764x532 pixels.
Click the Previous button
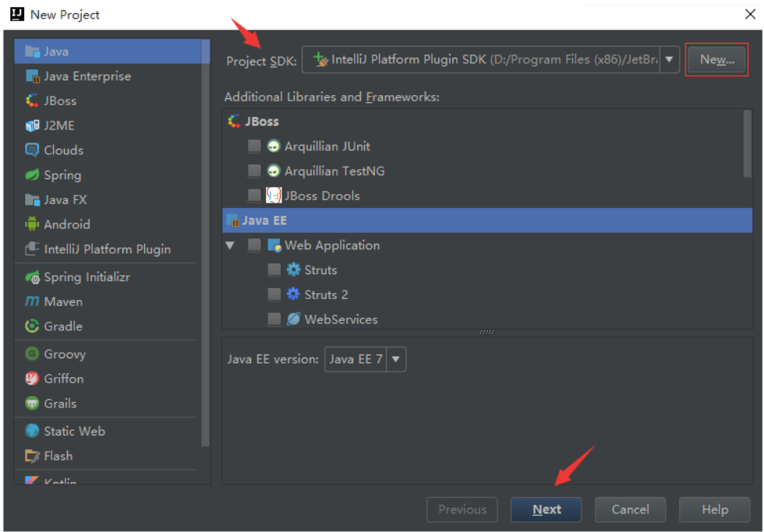[x=462, y=509]
